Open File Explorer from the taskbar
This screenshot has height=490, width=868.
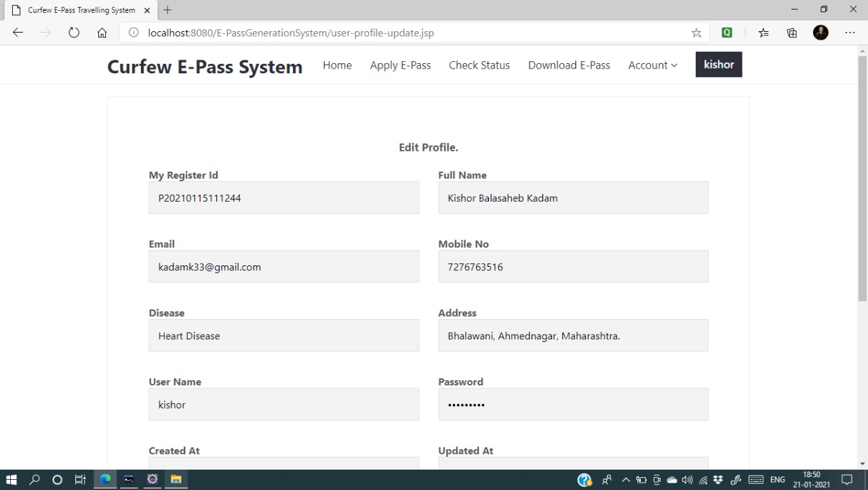pyautogui.click(x=176, y=480)
